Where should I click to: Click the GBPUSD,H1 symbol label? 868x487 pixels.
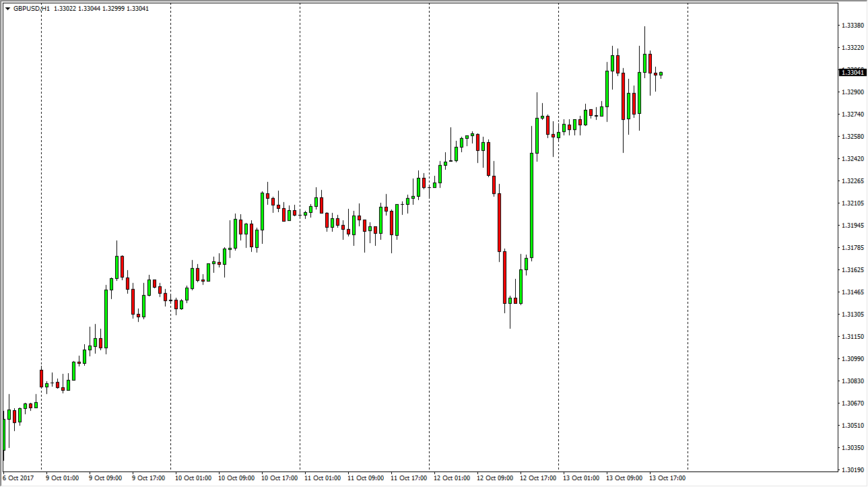click(x=32, y=9)
